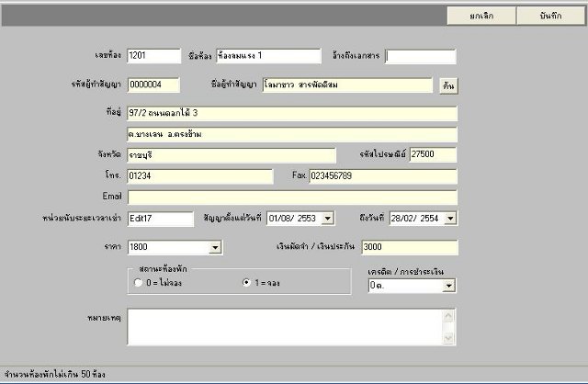
Task: Click the address field 97/2
Action: click(292, 113)
